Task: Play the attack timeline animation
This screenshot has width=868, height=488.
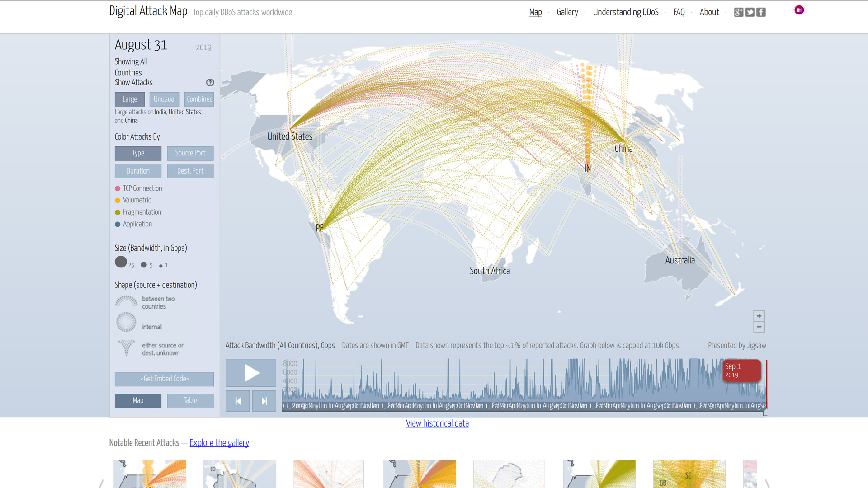Action: coord(251,373)
